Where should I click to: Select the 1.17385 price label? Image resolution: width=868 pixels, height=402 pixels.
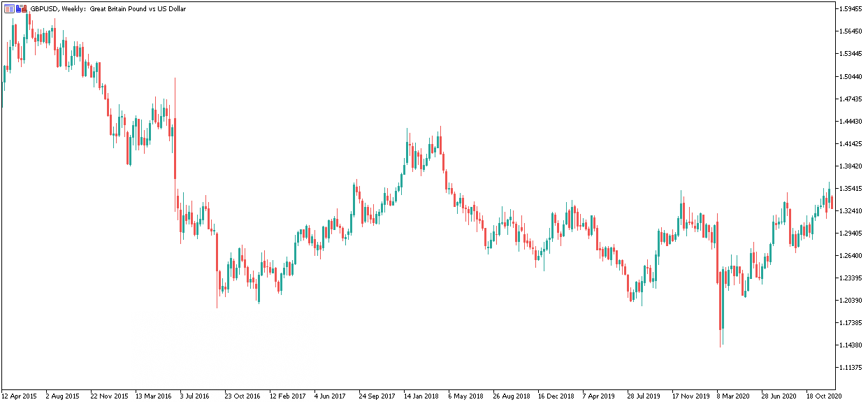point(851,322)
